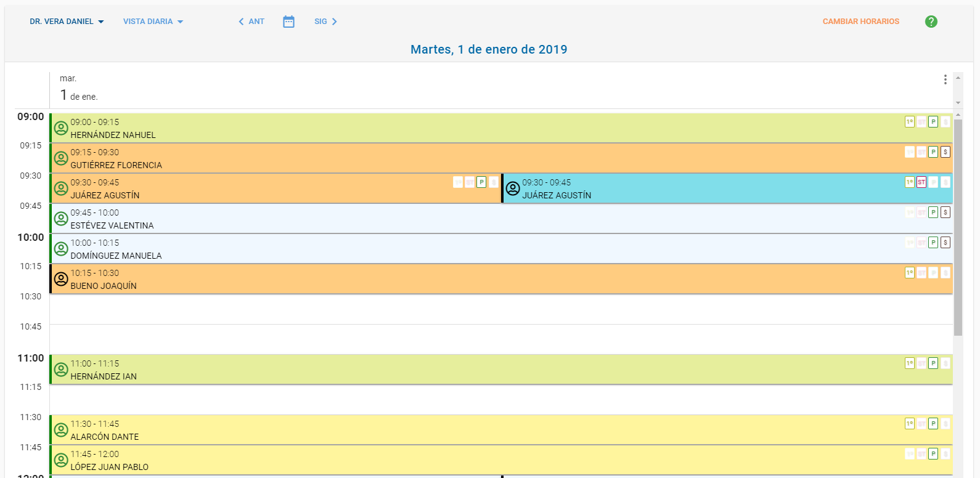Select the López Juan Pablo 11:45 appointment
The image size is (980, 478).
click(x=431, y=460)
